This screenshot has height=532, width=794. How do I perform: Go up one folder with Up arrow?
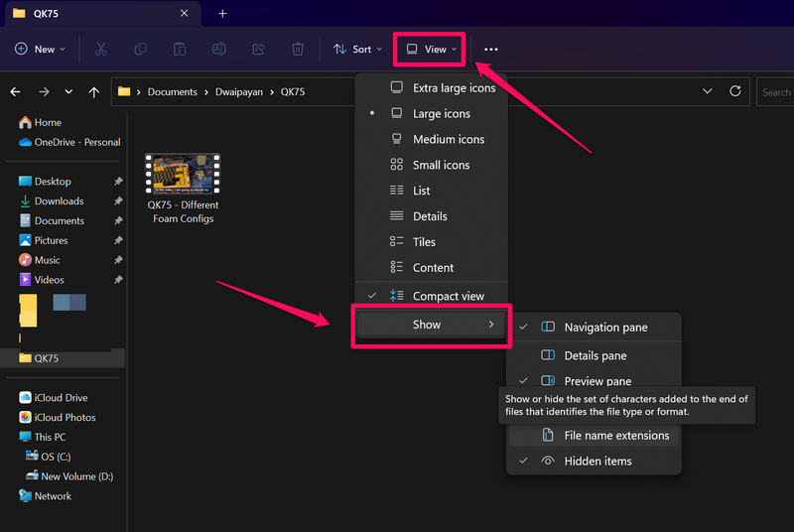coord(94,92)
